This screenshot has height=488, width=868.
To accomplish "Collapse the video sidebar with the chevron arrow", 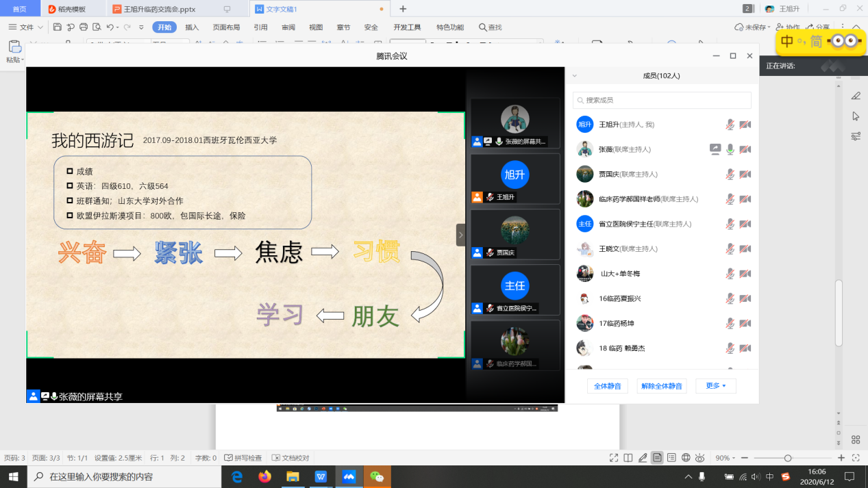I will click(460, 235).
